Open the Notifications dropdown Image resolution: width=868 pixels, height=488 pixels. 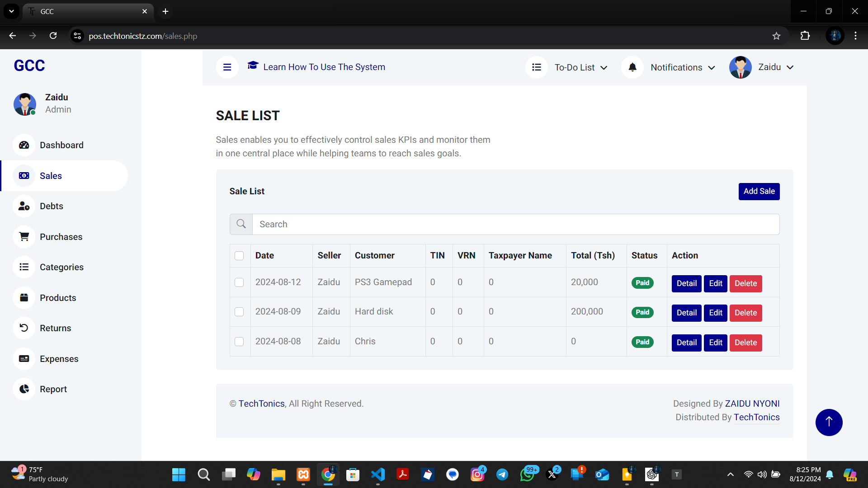click(682, 67)
